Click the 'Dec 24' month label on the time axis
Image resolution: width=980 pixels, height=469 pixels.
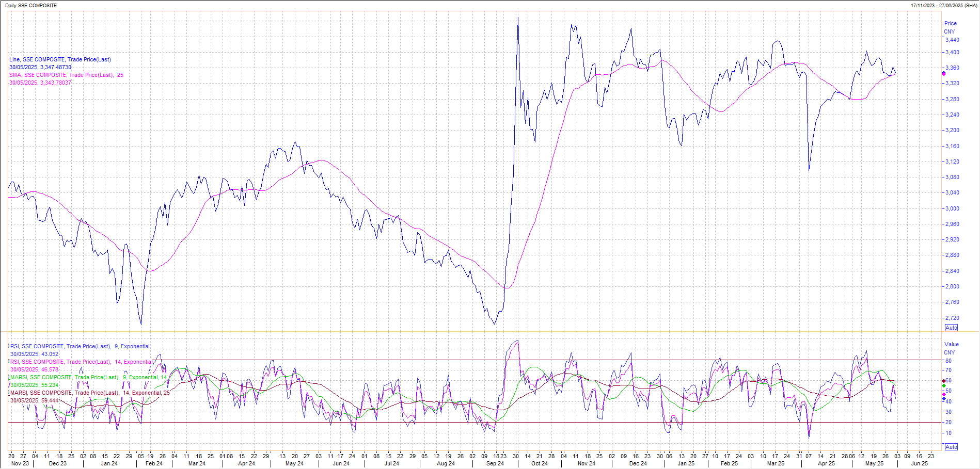pyautogui.click(x=638, y=464)
